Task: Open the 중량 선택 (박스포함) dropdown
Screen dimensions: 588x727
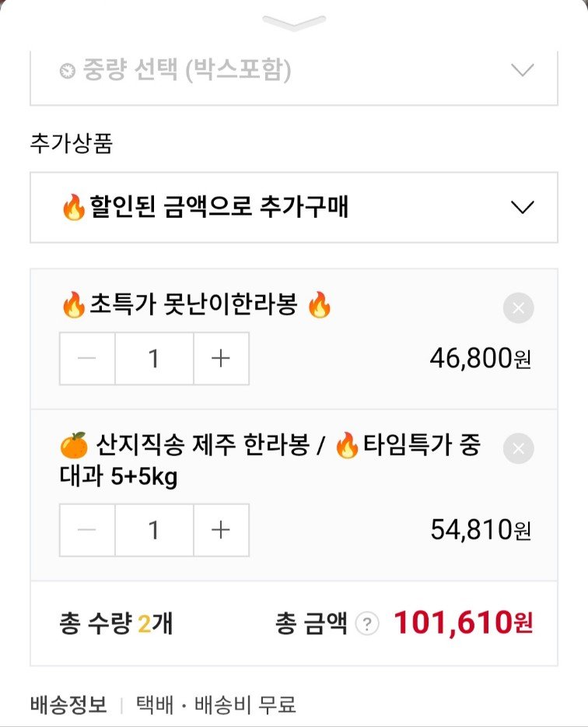Action: coord(294,71)
